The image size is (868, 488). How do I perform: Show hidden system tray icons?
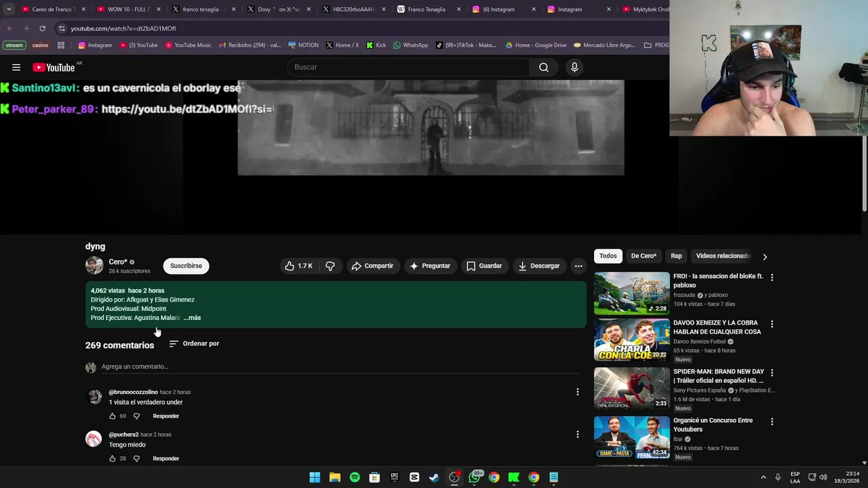click(x=763, y=477)
